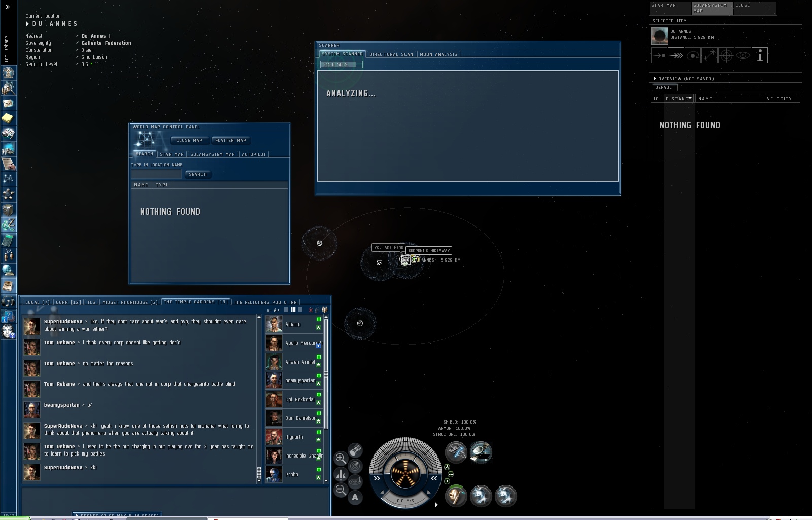Click the location name search field
This screenshot has height=520, width=812.
[x=156, y=174]
